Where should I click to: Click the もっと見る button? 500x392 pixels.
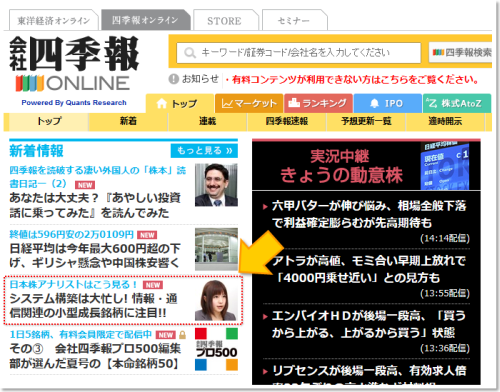(204, 151)
